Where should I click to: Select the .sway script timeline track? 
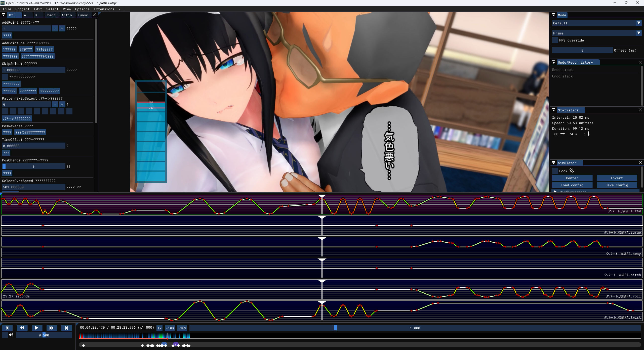tap(322, 247)
